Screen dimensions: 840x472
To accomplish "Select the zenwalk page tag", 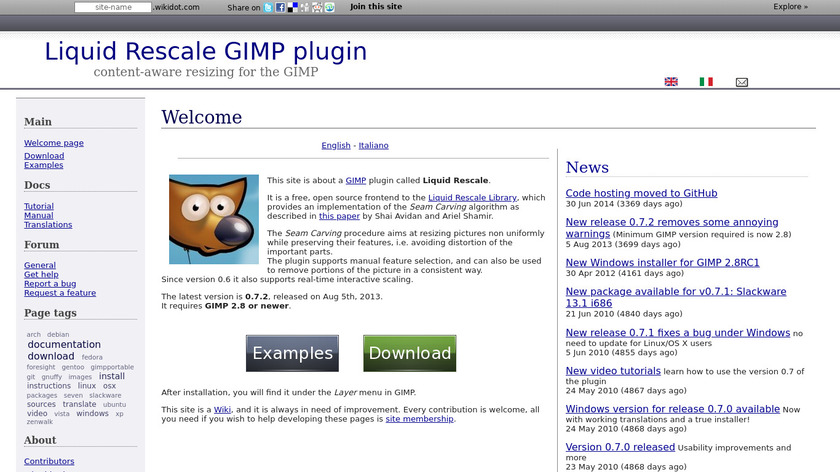I will click(x=40, y=422).
